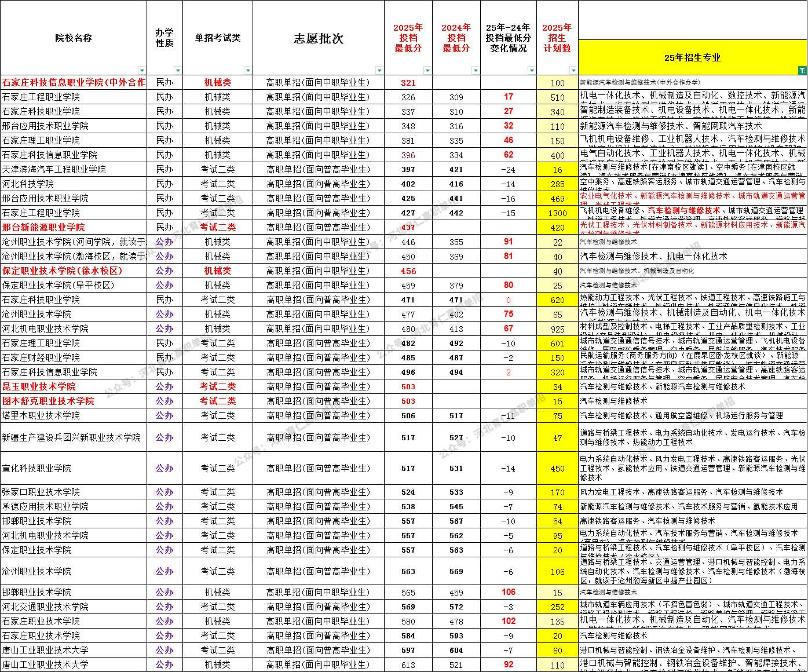Select the plan number 925 cell
Screen dimensions: 808x672
coord(558,328)
